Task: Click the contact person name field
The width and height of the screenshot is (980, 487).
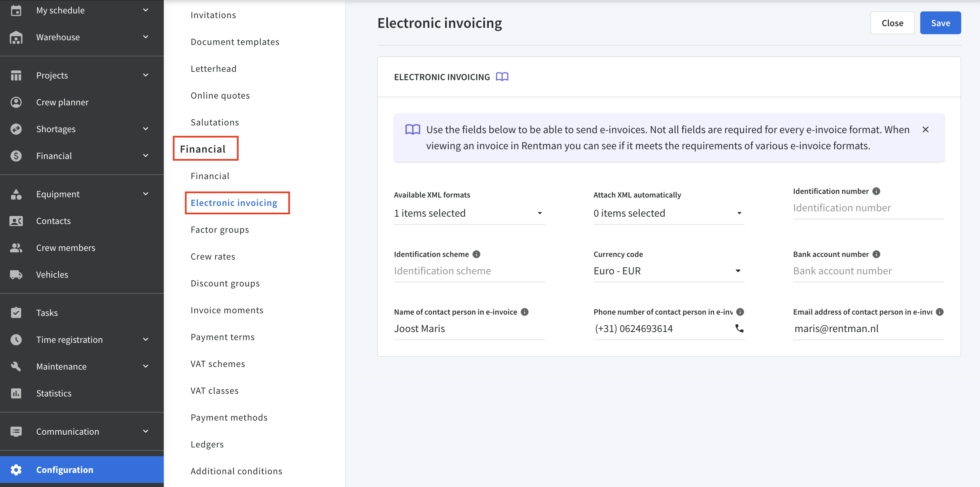Action: (469, 329)
